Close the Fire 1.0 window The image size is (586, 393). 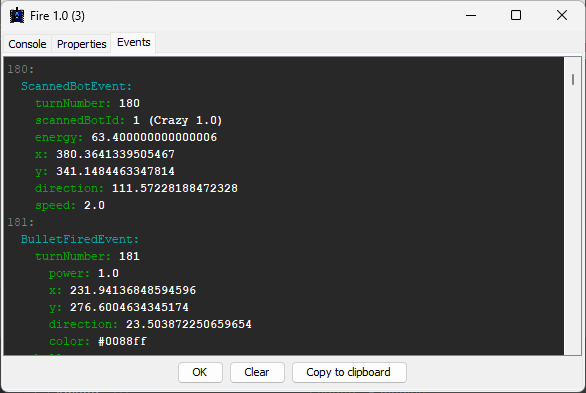(x=562, y=16)
